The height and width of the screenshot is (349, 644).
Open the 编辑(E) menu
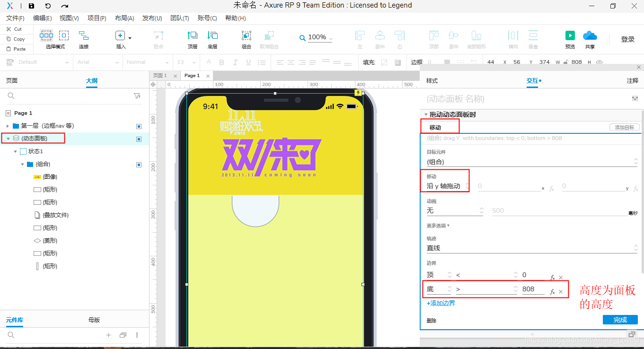[43, 18]
